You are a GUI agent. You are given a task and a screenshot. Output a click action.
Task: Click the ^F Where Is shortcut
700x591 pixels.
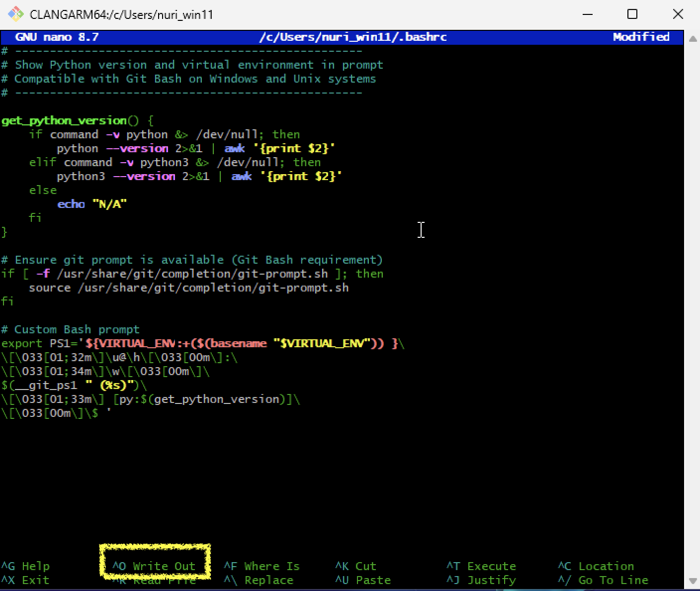pyautogui.click(x=262, y=566)
